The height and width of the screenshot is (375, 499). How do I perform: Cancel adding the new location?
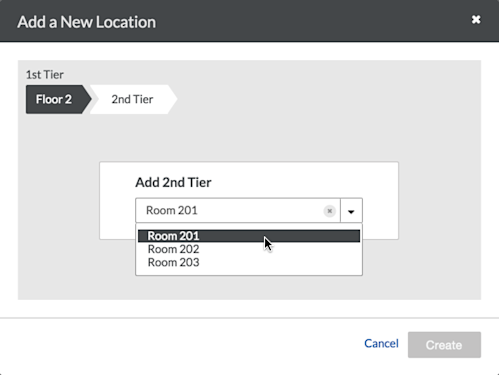[381, 343]
